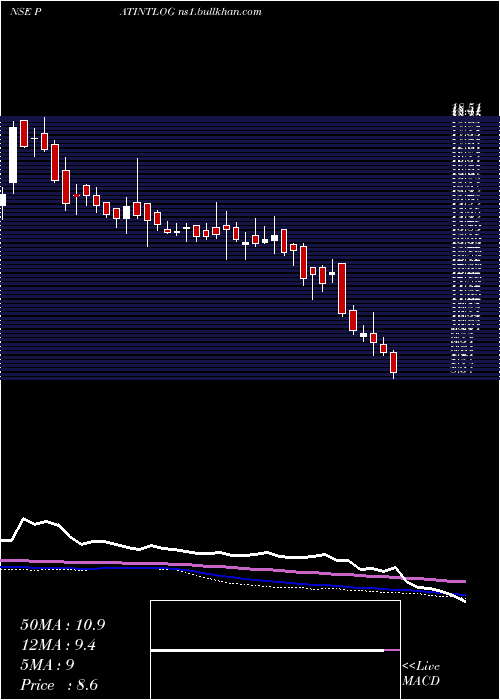Click the 18.51 top price axis label
Viewport: 500px width, 700px height.
coord(467,109)
